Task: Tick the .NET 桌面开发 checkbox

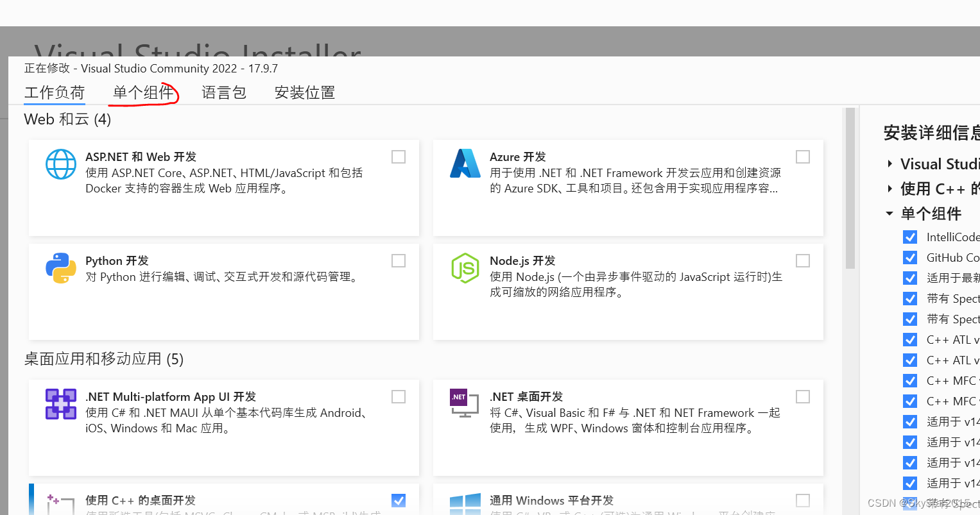Action: click(803, 397)
